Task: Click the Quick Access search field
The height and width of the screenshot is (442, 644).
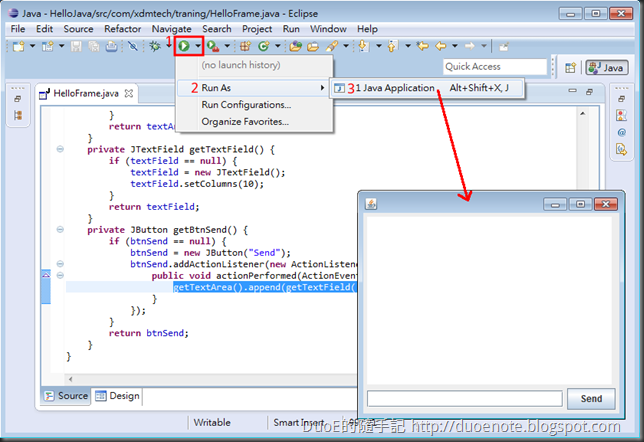Action: [x=495, y=67]
